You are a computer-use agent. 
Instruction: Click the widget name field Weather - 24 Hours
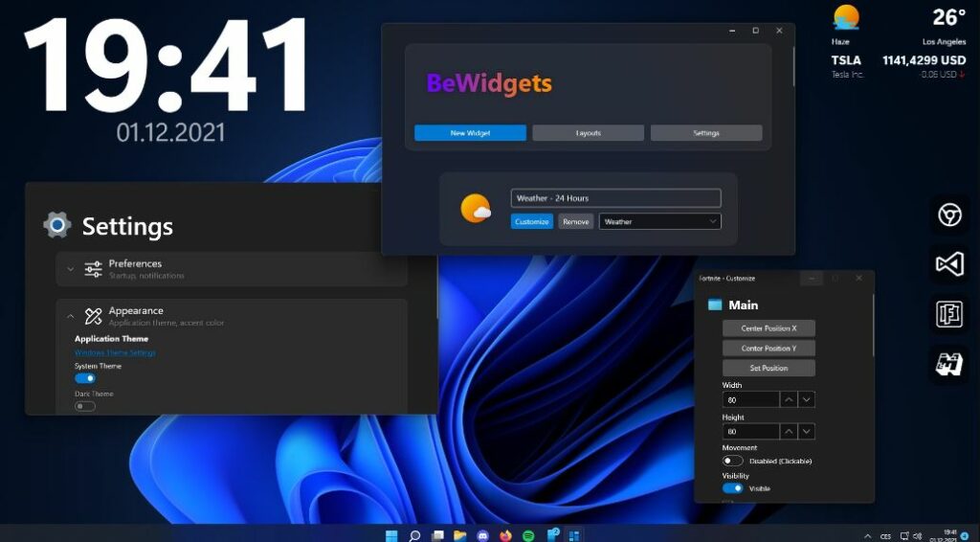pyautogui.click(x=615, y=198)
